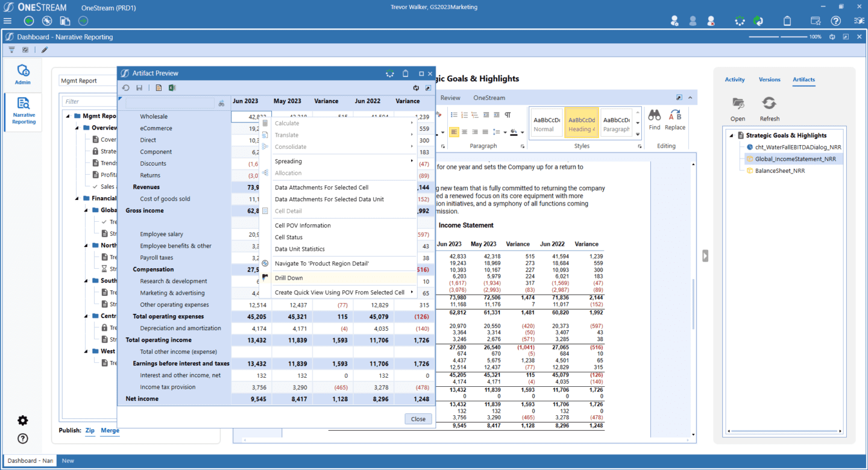
Task: Collapse the document ribbon with chevron
Action: [690, 98]
